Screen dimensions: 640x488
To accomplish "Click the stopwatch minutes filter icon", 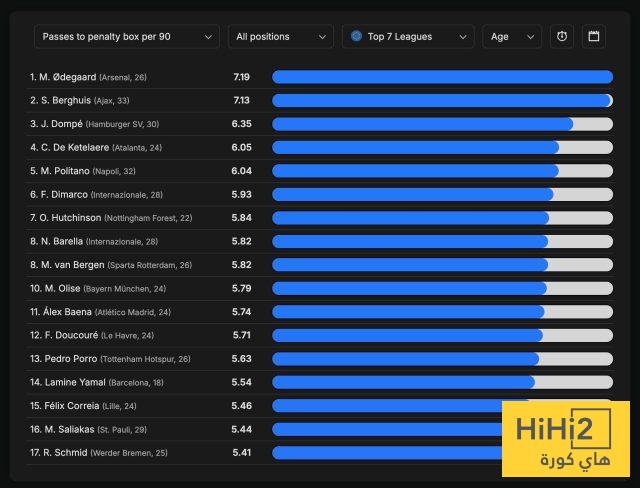I will 562,37.
